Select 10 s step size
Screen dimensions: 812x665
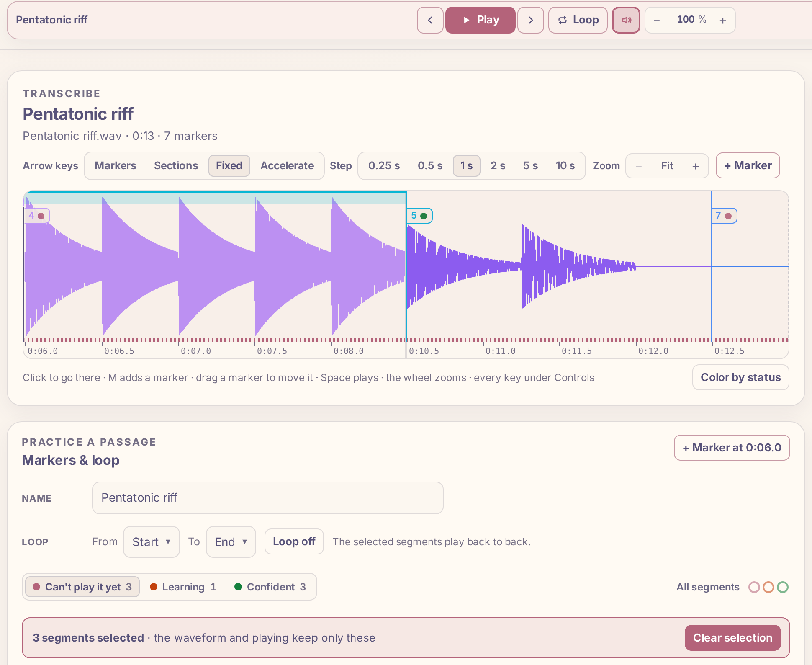pyautogui.click(x=565, y=166)
